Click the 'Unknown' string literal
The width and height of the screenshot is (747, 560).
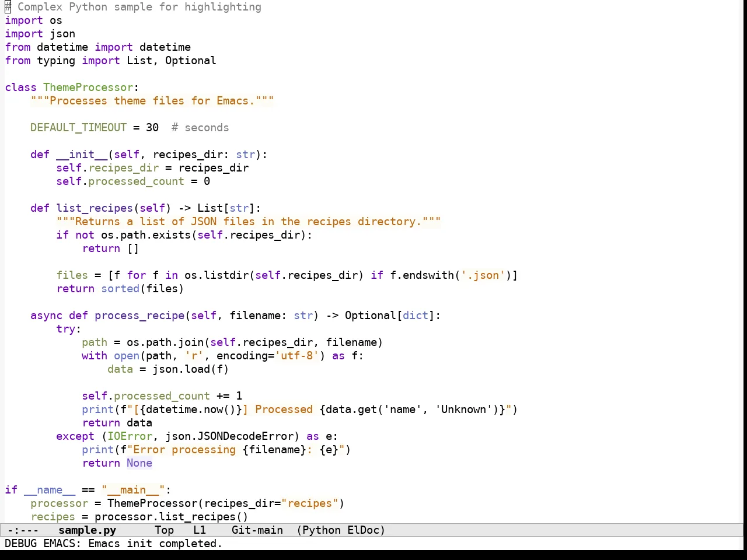pos(463,409)
